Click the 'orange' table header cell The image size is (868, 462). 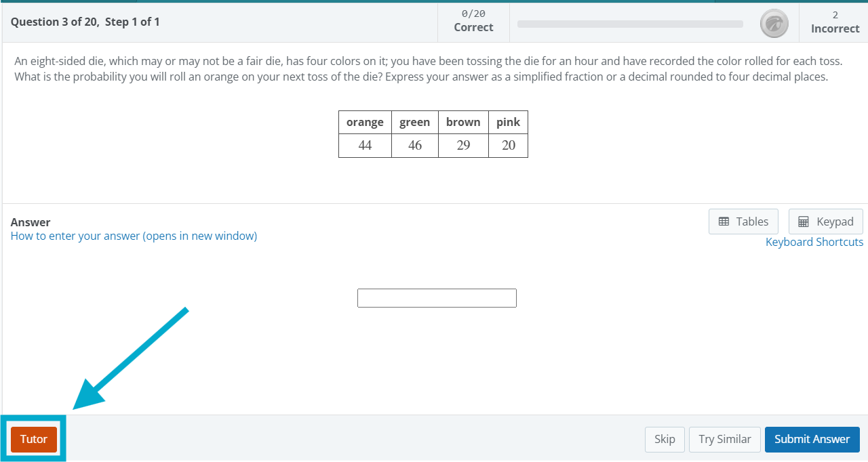pos(365,122)
